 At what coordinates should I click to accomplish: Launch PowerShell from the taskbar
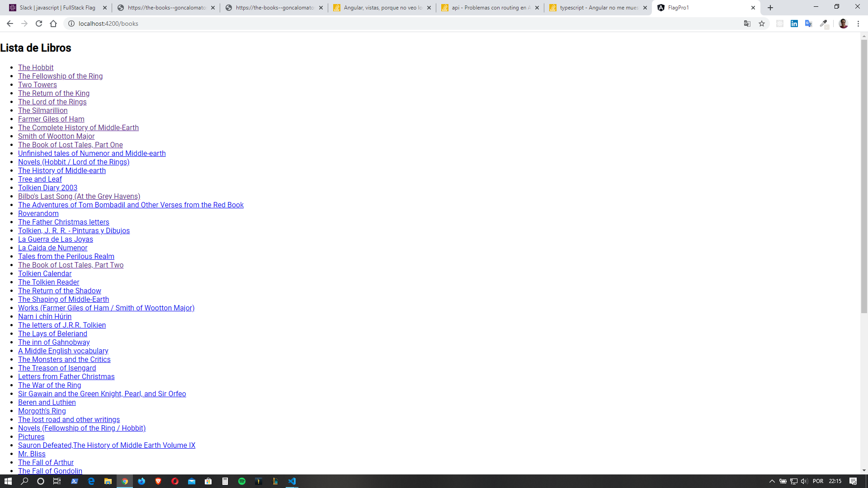point(75,481)
